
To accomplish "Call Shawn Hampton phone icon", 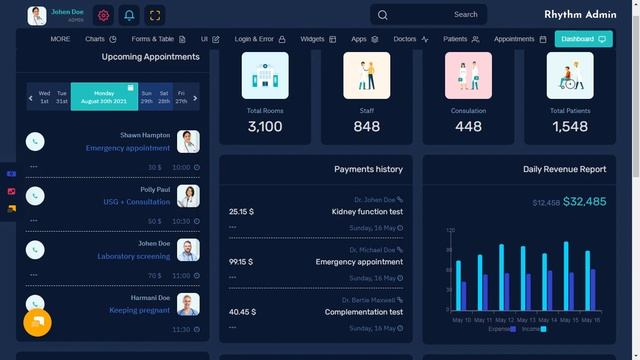I will (35, 142).
